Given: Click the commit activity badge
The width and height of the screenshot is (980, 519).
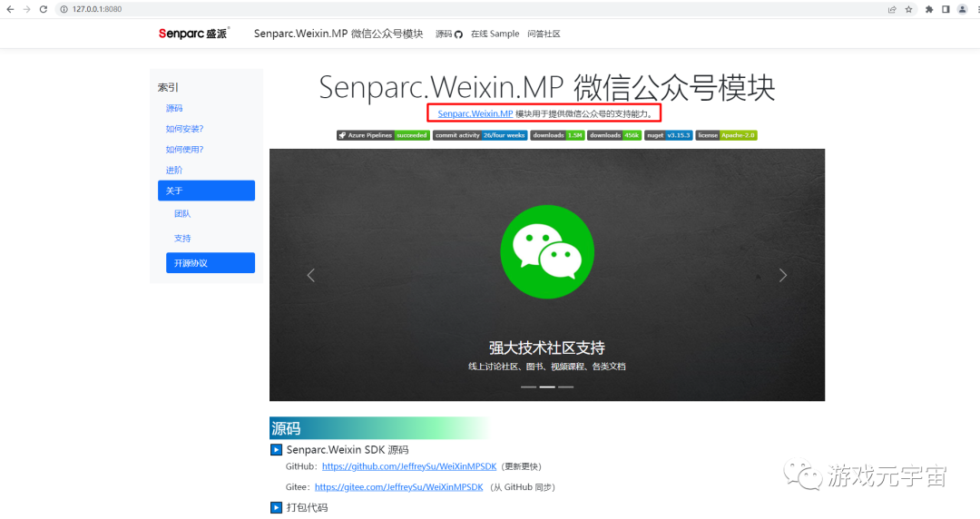Looking at the screenshot, I should click(480, 135).
